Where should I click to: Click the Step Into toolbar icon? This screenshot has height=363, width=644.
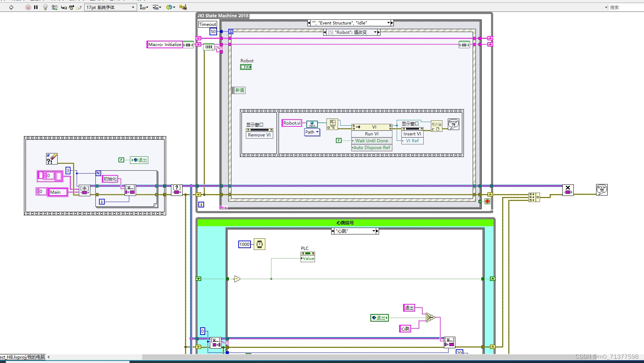pyautogui.click(x=64, y=7)
